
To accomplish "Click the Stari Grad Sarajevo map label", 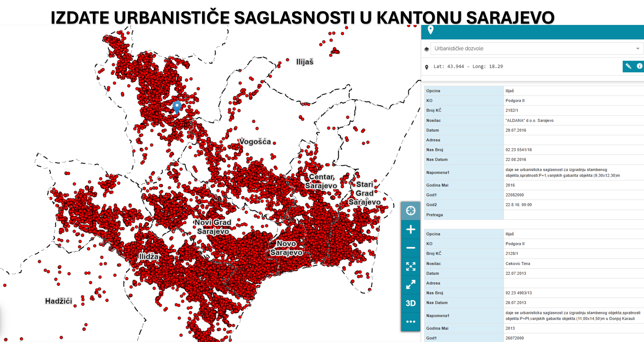I will coord(365,193).
